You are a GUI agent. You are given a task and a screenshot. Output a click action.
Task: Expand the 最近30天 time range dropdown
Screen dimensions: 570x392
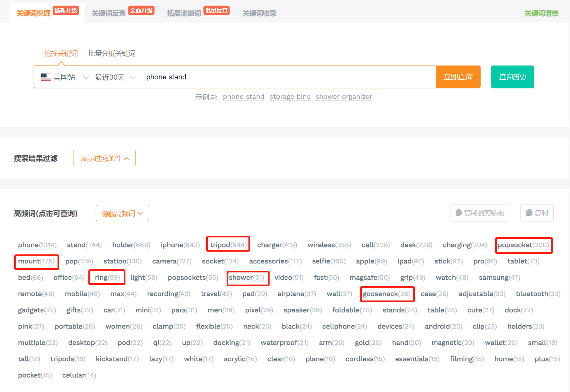(132, 77)
